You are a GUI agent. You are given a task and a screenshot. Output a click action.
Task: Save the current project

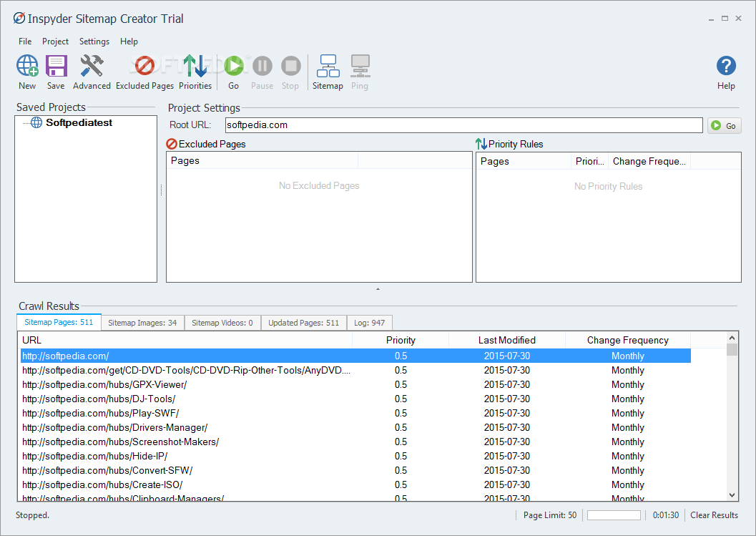[56, 72]
